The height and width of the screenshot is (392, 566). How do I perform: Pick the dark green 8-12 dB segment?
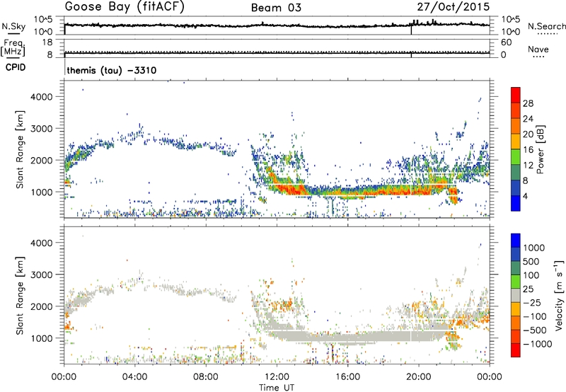click(x=516, y=173)
